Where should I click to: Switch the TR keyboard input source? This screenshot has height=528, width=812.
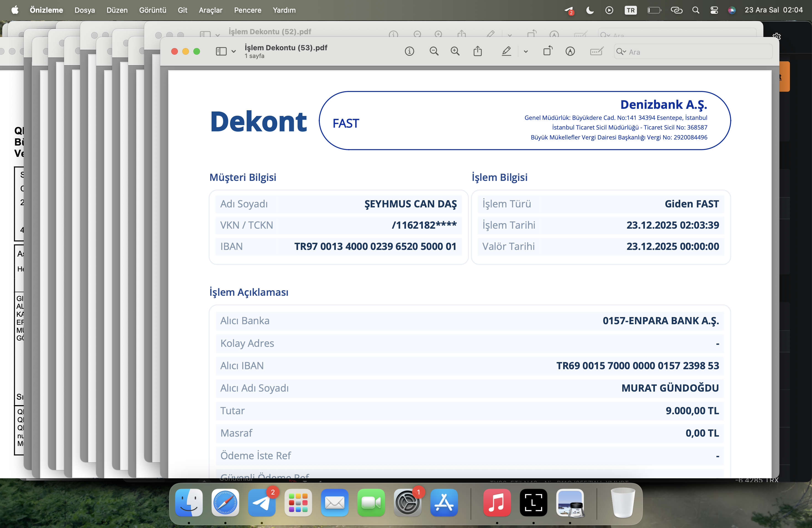pyautogui.click(x=631, y=10)
